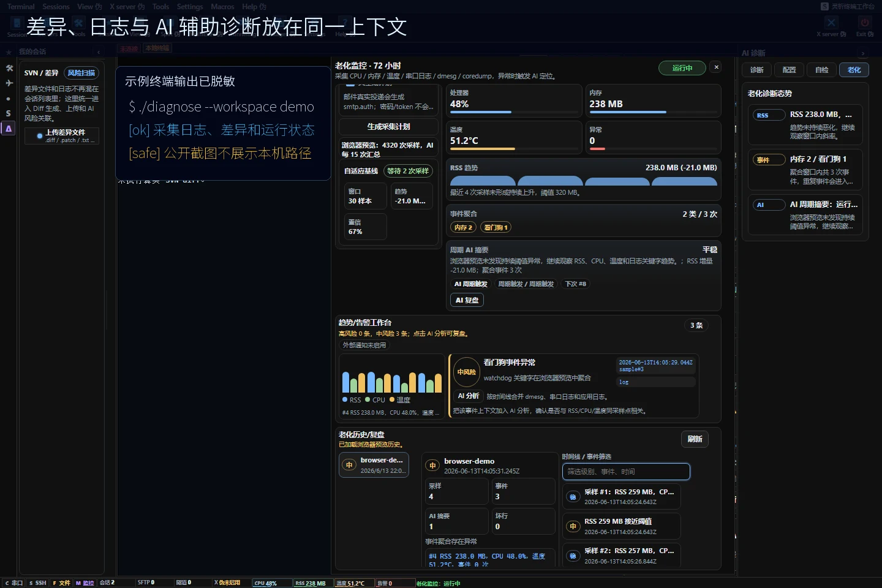Click the AI 分析 button on watchdog alert
882x588 pixels.
469,396
